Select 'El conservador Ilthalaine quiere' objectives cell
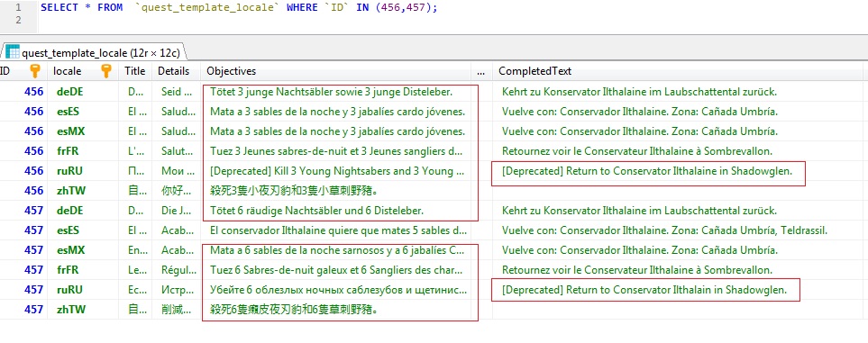 335,230
